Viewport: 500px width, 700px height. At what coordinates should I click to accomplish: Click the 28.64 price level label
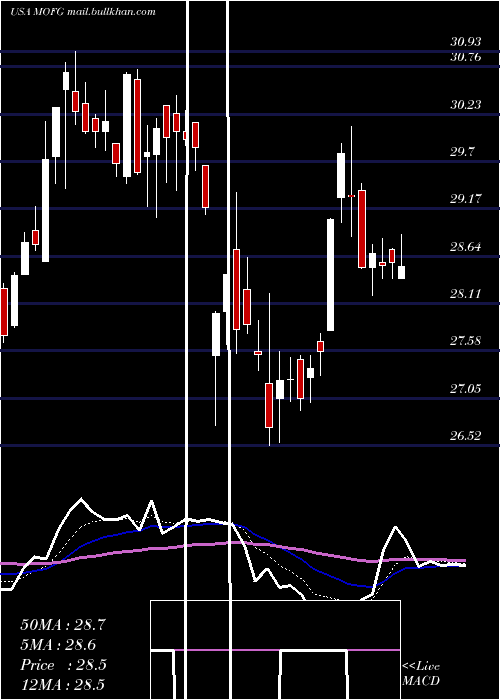click(466, 246)
